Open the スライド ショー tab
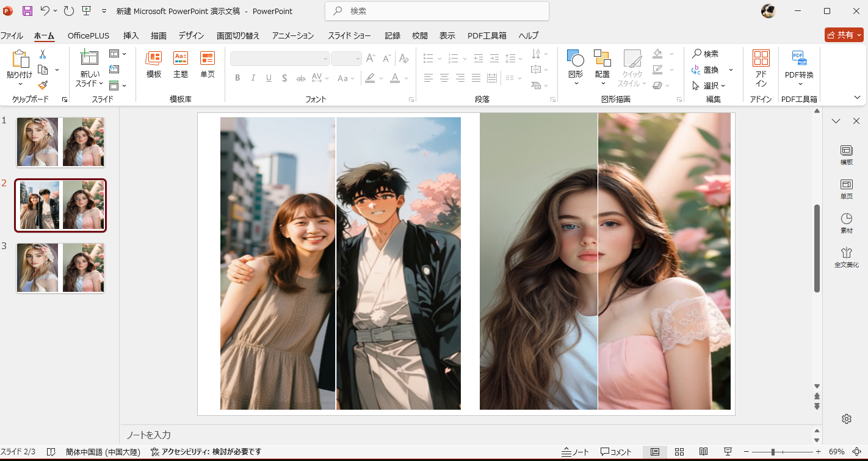The image size is (868, 461). (349, 35)
